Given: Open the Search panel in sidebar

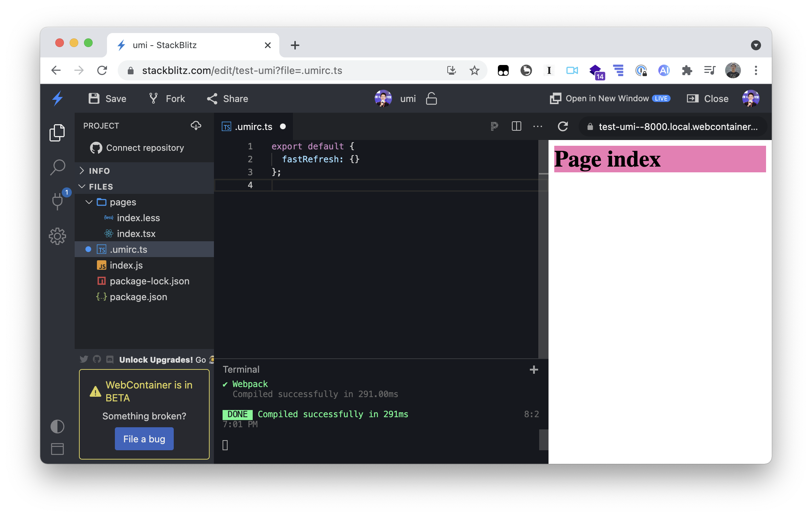Looking at the screenshot, I should 57,167.
